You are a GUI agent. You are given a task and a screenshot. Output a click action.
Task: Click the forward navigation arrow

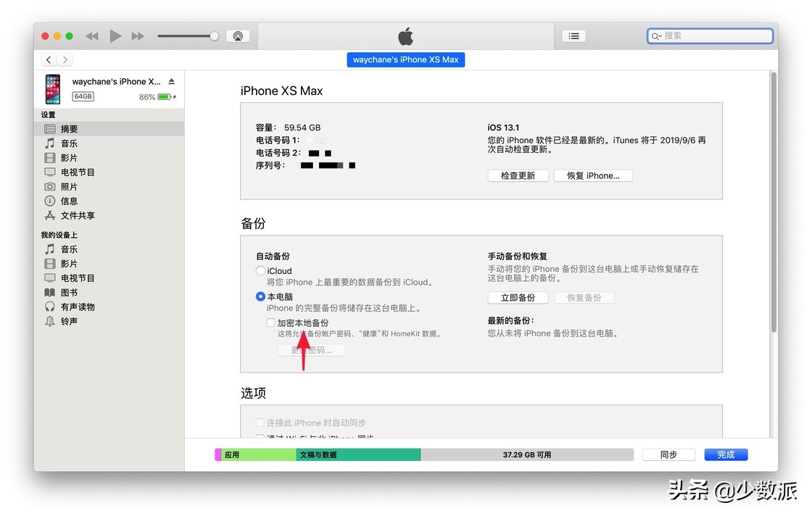point(64,59)
